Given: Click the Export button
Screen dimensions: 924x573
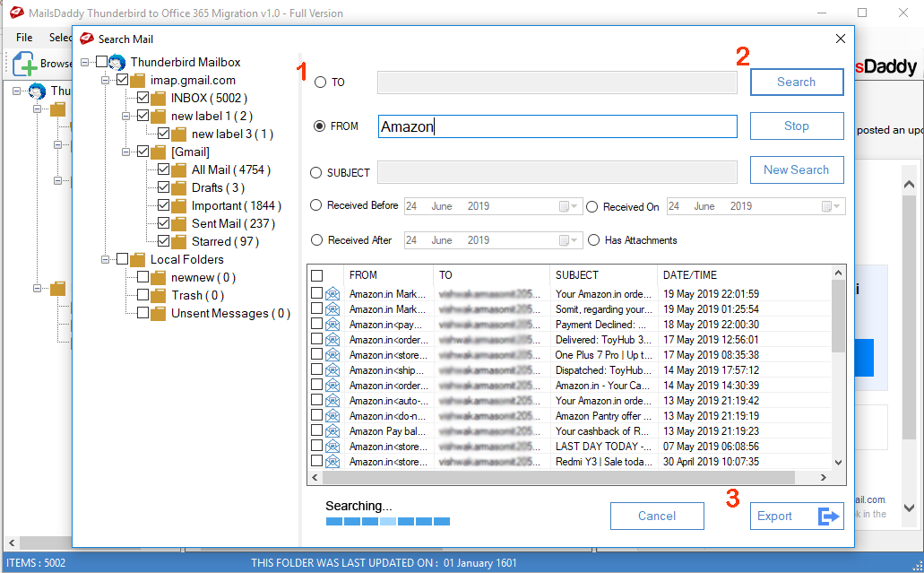Looking at the screenshot, I should tap(797, 517).
